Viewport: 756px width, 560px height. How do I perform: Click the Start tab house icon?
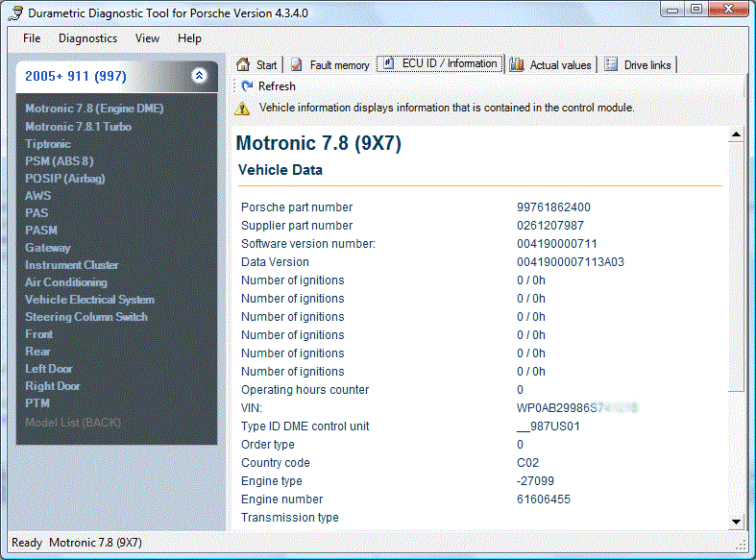pos(243,64)
